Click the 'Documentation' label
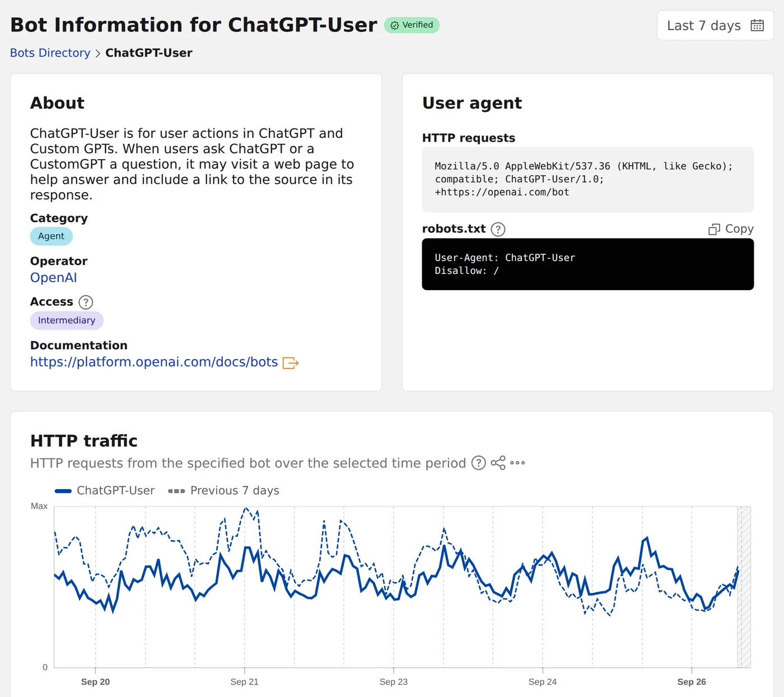784x697 pixels. tap(79, 345)
